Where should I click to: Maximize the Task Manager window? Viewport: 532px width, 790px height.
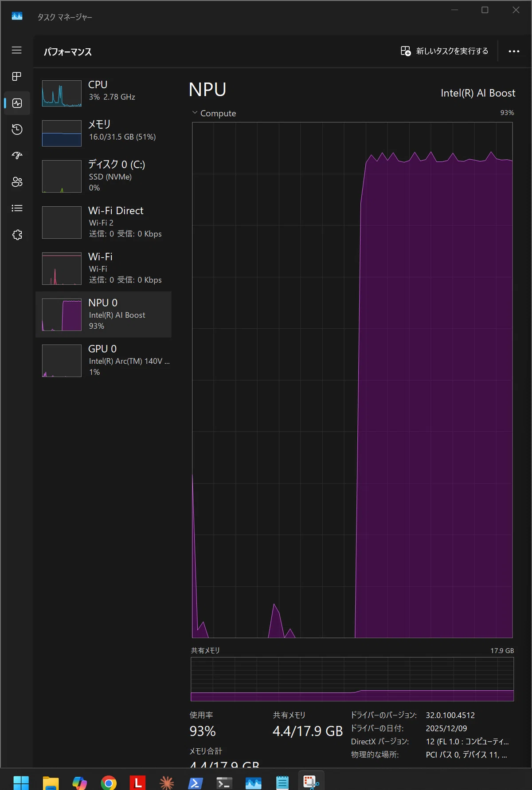coord(485,10)
